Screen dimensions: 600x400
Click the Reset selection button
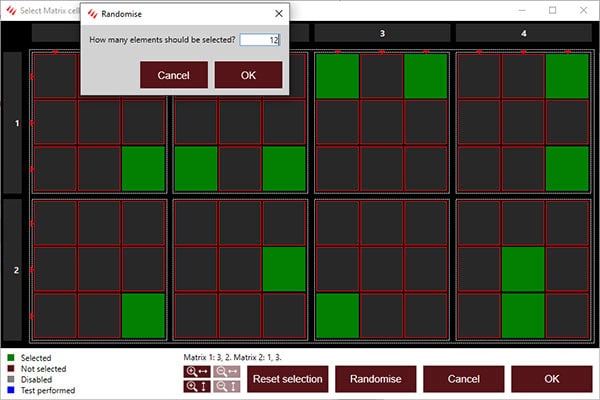pos(287,379)
